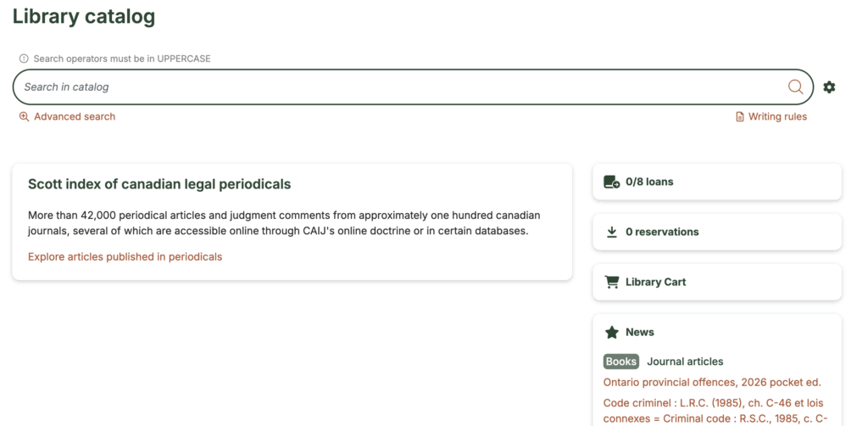Click the document icon beside Writing rules
This screenshot has height=426, width=868.
739,117
